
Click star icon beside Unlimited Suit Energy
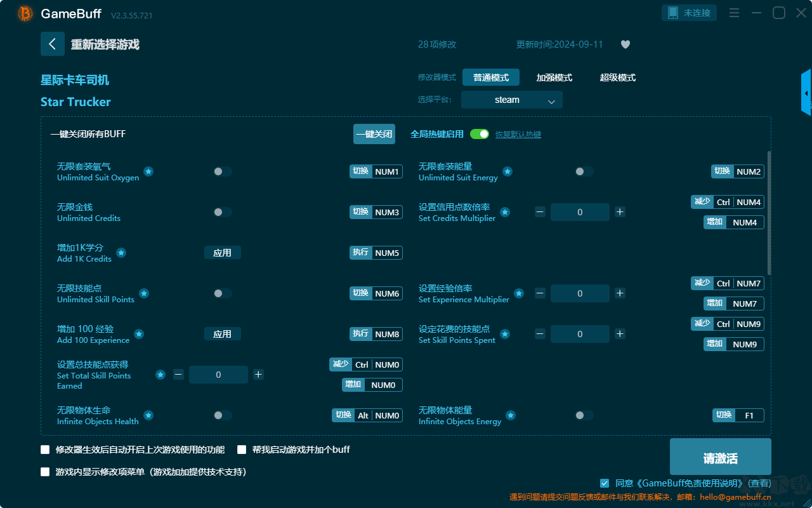click(x=507, y=171)
